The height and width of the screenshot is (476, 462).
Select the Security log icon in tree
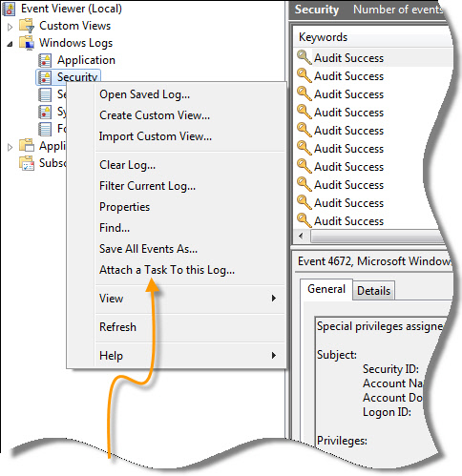45,77
